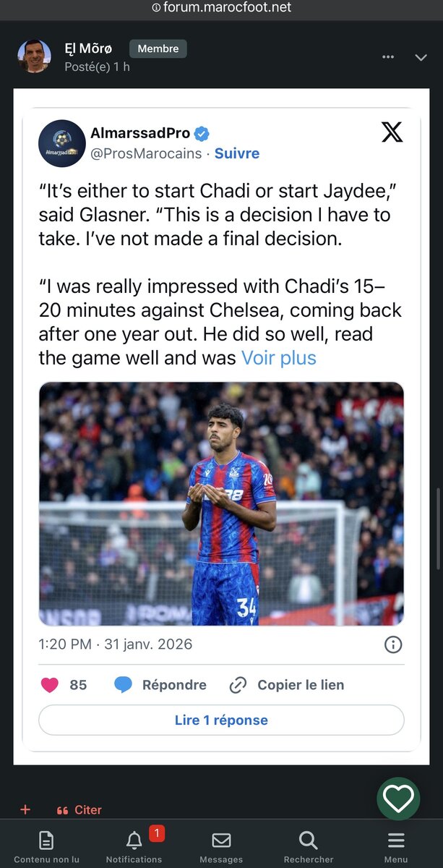443x868 pixels.
Task: Open the post options ellipsis menu
Action: [x=389, y=58]
